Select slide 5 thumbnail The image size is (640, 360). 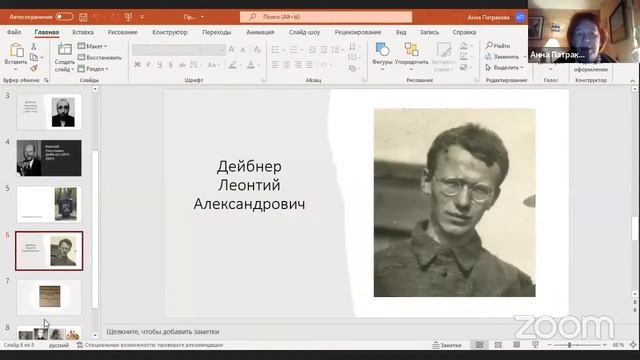click(x=49, y=204)
